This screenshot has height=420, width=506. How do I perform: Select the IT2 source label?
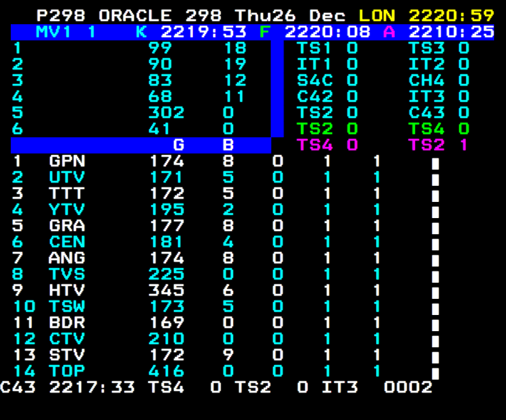click(426, 64)
